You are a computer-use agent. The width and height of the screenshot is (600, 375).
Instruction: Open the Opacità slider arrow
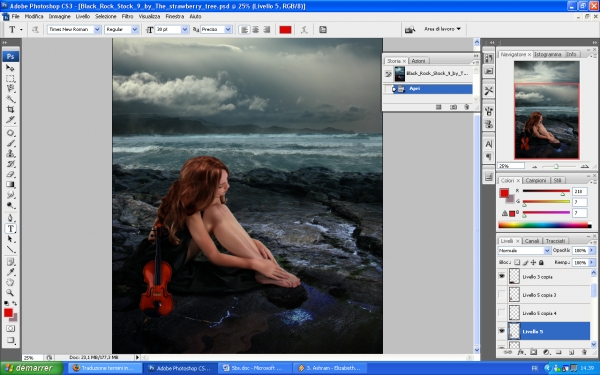tap(592, 250)
